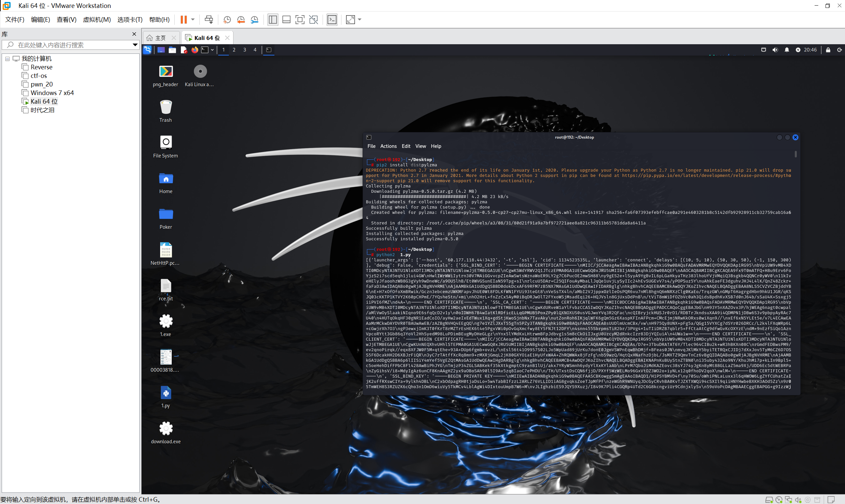Click the VMware message log icon
The height and width of the screenshot is (504, 845).
pos(831,500)
